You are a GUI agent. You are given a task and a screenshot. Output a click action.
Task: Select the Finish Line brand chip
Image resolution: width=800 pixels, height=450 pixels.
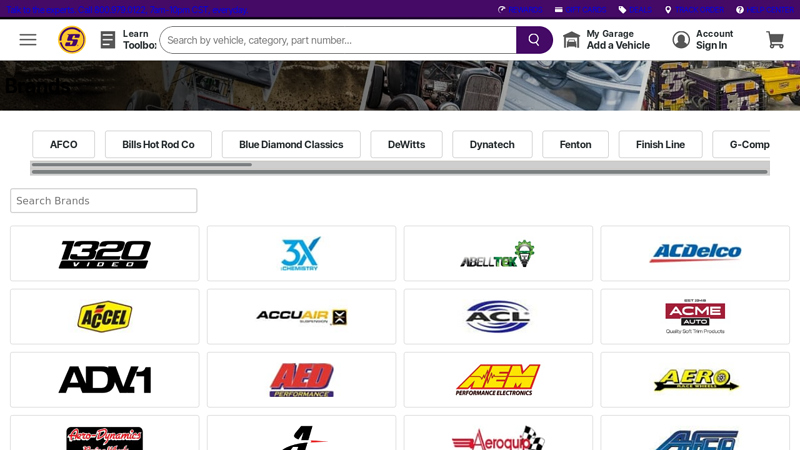point(660,144)
